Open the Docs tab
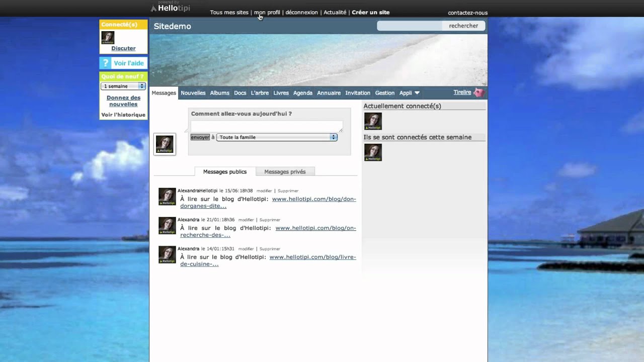This screenshot has height=362, width=644. [240, 93]
